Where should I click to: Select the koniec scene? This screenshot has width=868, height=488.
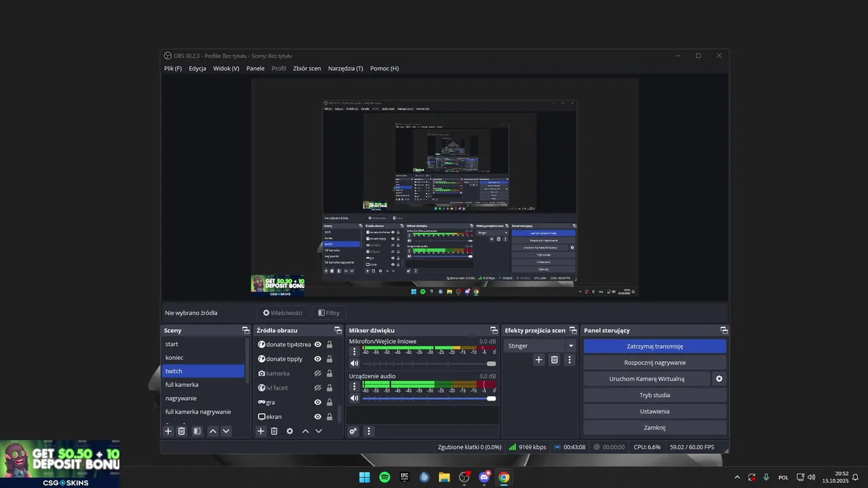tap(203, 357)
